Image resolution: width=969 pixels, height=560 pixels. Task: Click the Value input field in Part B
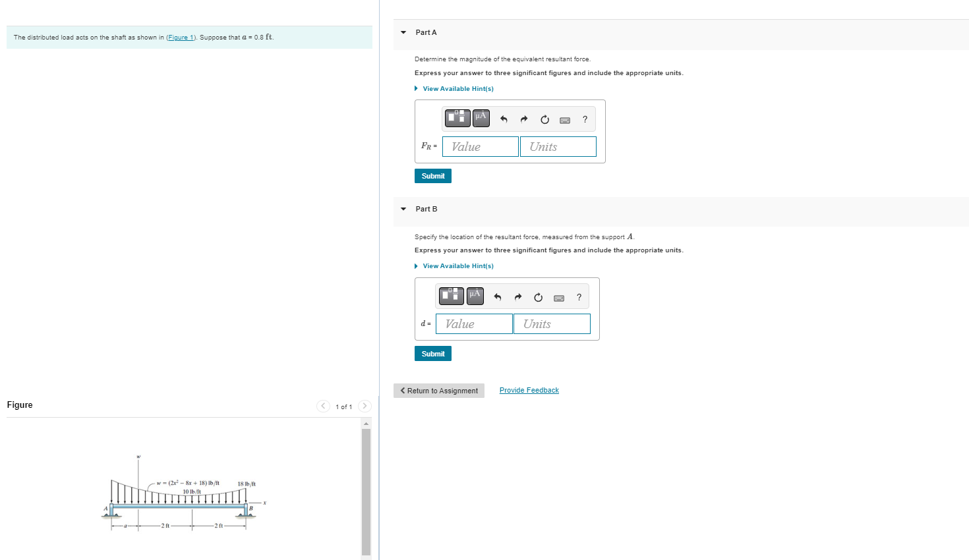(x=473, y=323)
